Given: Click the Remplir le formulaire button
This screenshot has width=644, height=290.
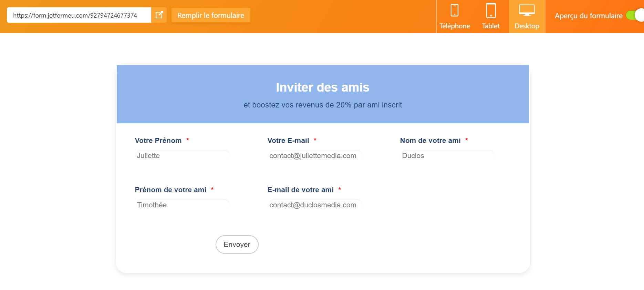Looking at the screenshot, I should pyautogui.click(x=211, y=15).
